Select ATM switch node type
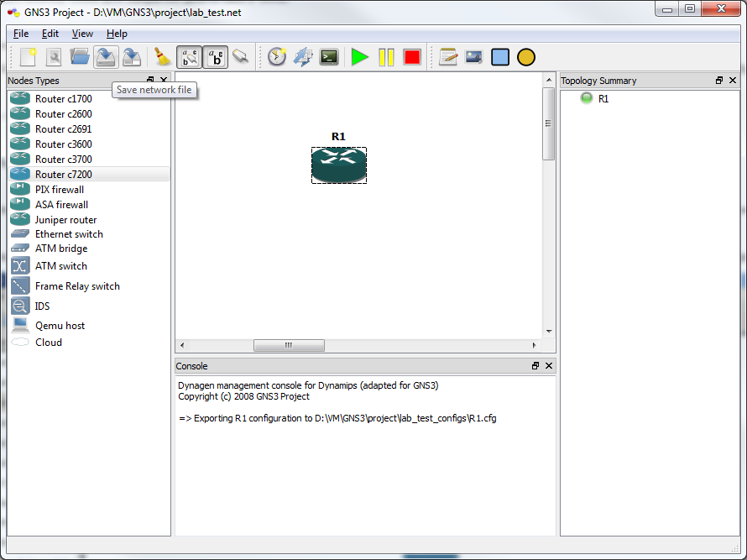 tap(89, 266)
